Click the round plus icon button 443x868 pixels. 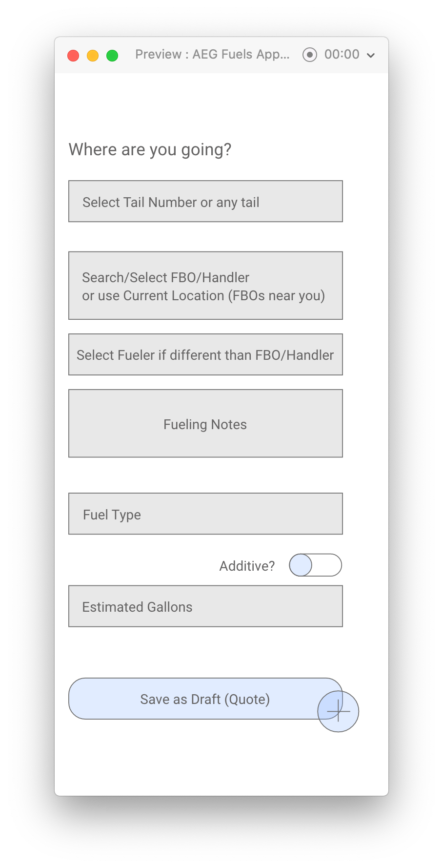pyautogui.click(x=338, y=712)
